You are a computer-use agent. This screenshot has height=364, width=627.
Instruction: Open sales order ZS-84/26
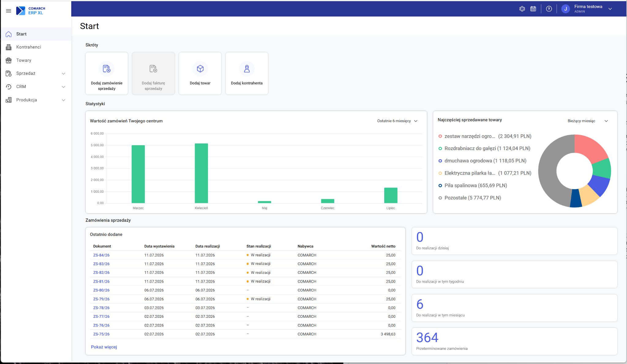pyautogui.click(x=101, y=255)
